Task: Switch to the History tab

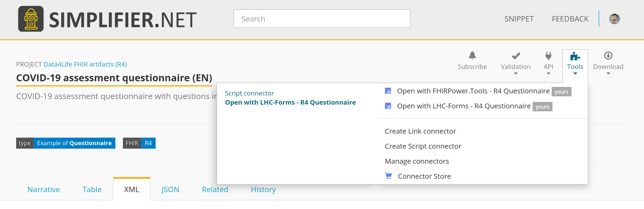Action: tap(264, 189)
